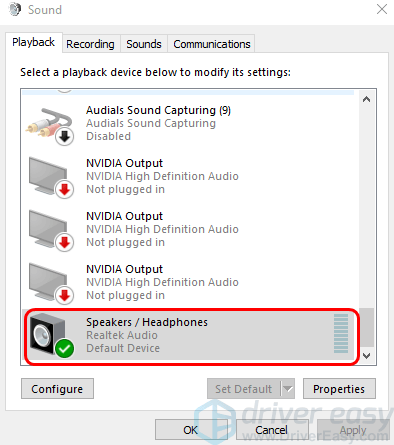
Task: Open Properties for the selected device
Action: tap(339, 389)
